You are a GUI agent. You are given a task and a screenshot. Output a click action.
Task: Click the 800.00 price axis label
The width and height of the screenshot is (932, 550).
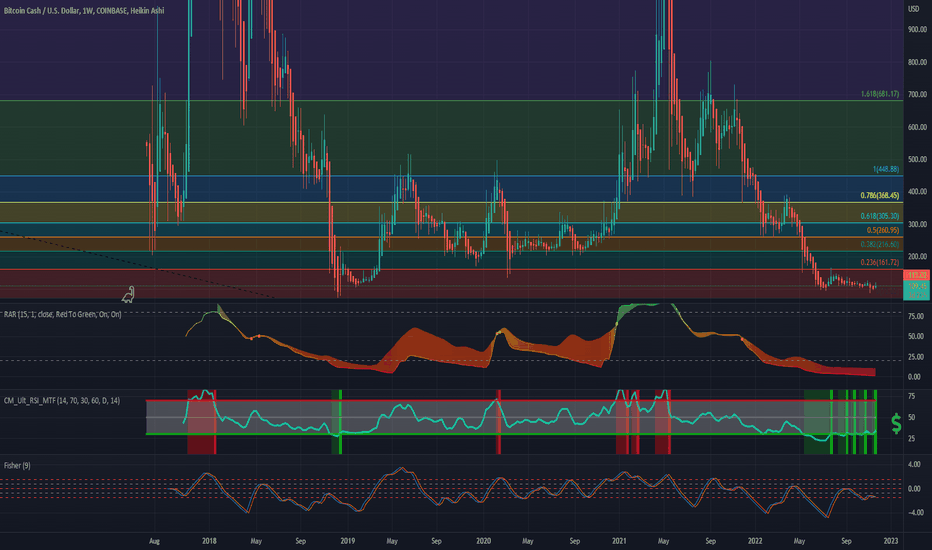coord(917,62)
